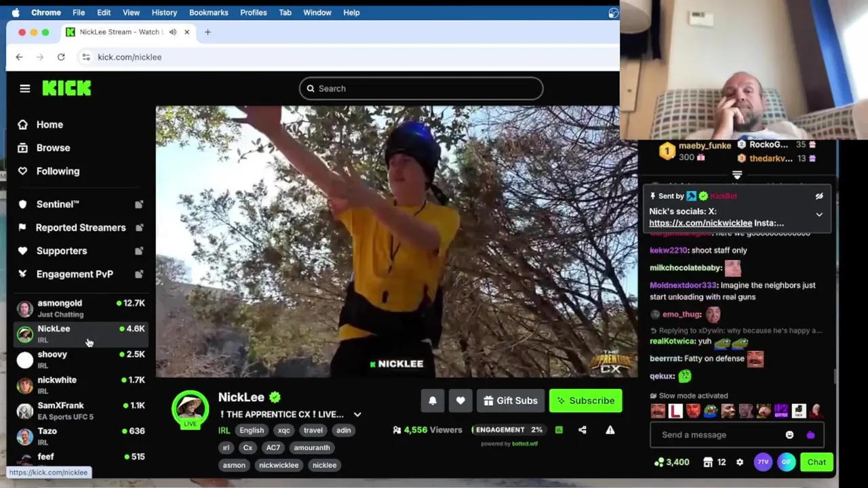Open the Profiles menu

(253, 12)
